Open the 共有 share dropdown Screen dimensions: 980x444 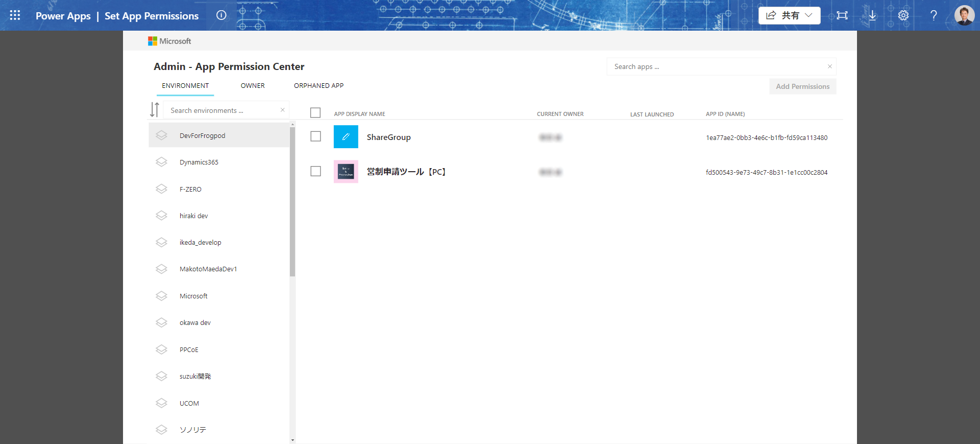pos(789,15)
